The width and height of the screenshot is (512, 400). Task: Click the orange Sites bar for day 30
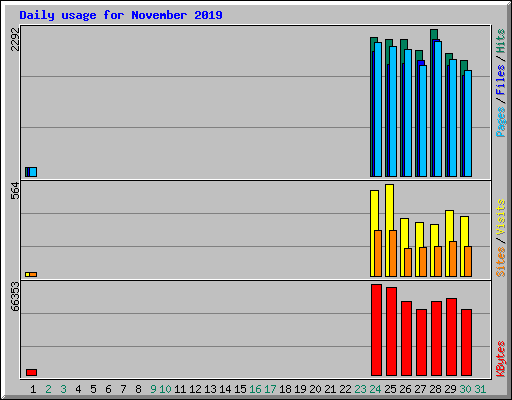pos(468,261)
